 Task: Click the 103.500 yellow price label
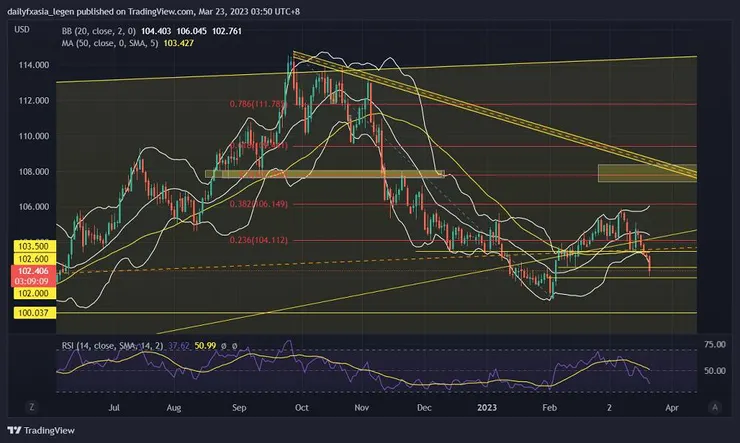(x=33, y=246)
